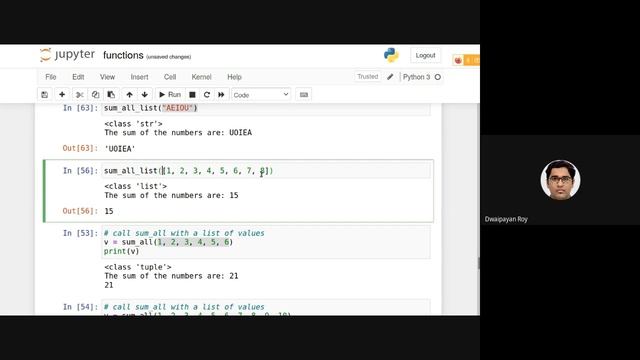Image resolution: width=640 pixels, height=360 pixels.
Task: Click the In [54] code cell comment line
Action: point(184,307)
